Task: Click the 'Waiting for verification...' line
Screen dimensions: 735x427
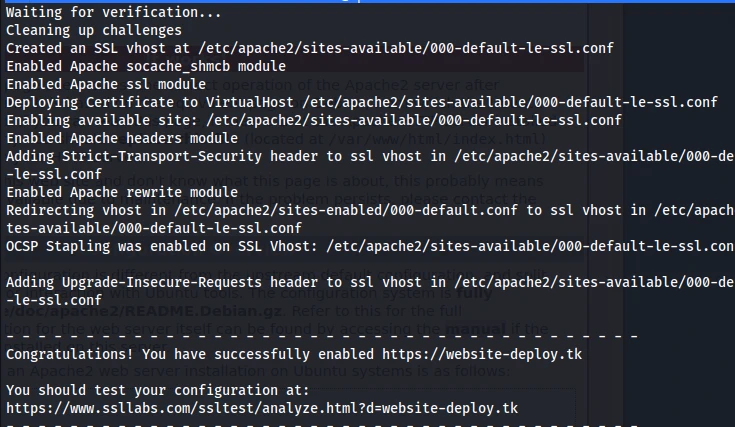Action: pyautogui.click(x=113, y=12)
